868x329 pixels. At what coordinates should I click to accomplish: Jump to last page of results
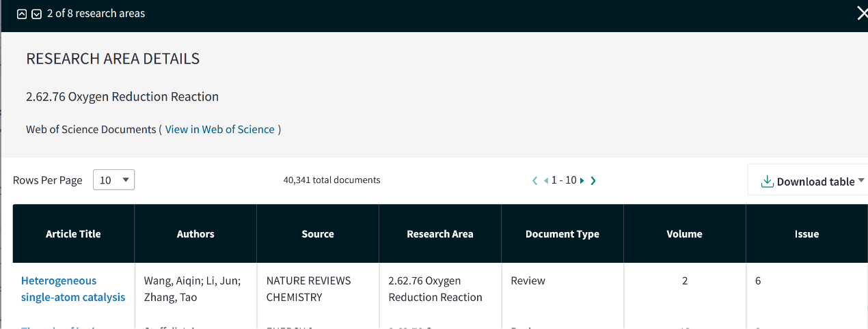[x=593, y=181]
